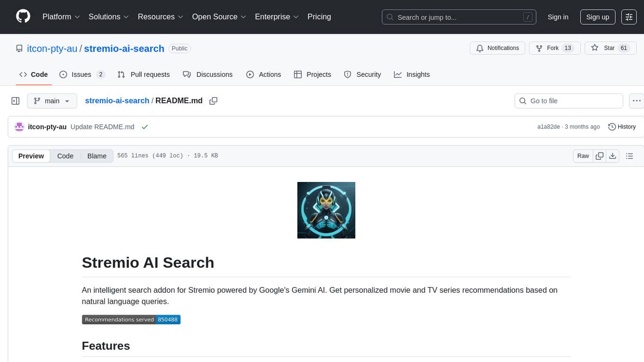Open commit hash a1a82de
Screen dimensions: 644x362
[x=548, y=127]
